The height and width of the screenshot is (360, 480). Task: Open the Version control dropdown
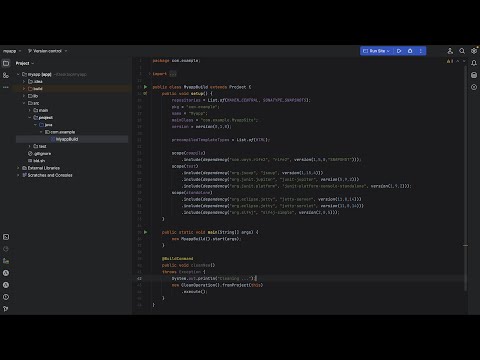47,51
